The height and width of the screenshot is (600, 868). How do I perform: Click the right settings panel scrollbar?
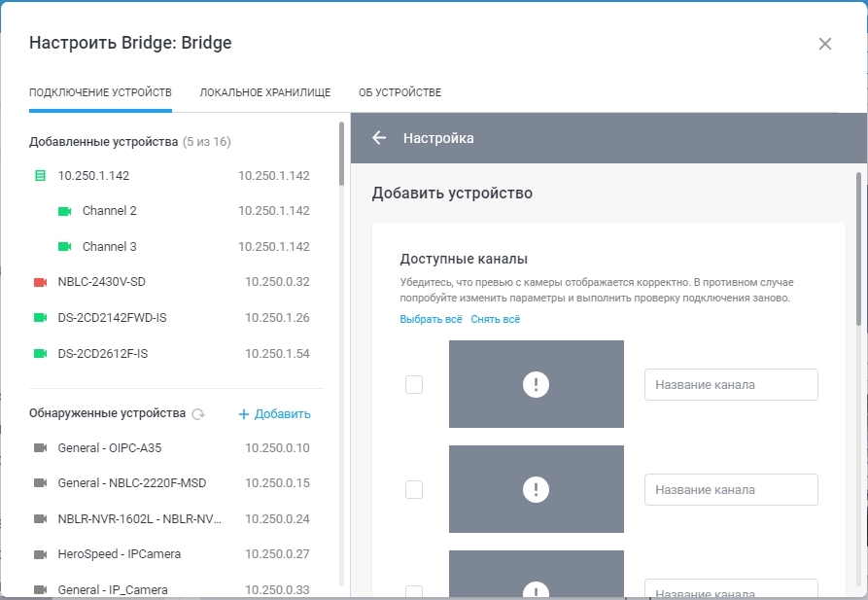coord(858,249)
